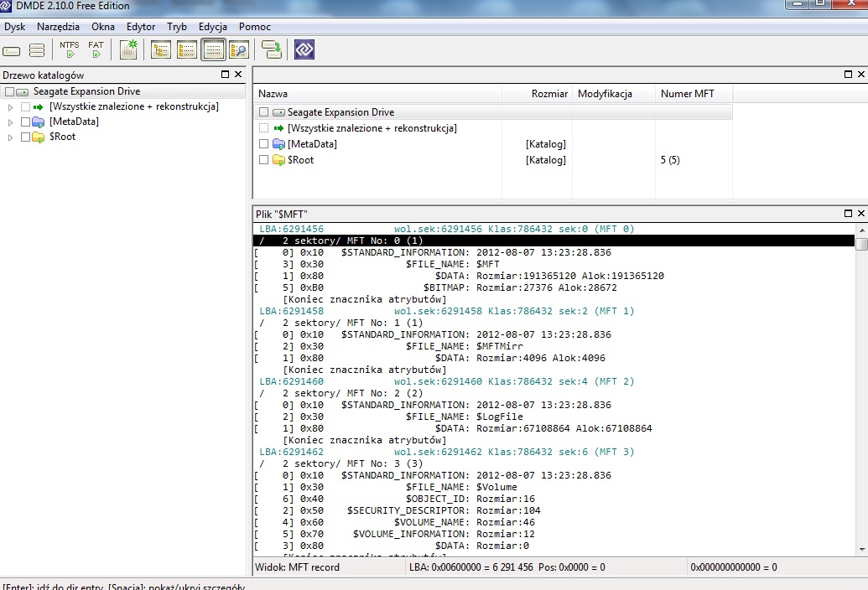Viewport: 868px width, 590px height.
Task: Start the NTFS search tool
Action: point(70,49)
